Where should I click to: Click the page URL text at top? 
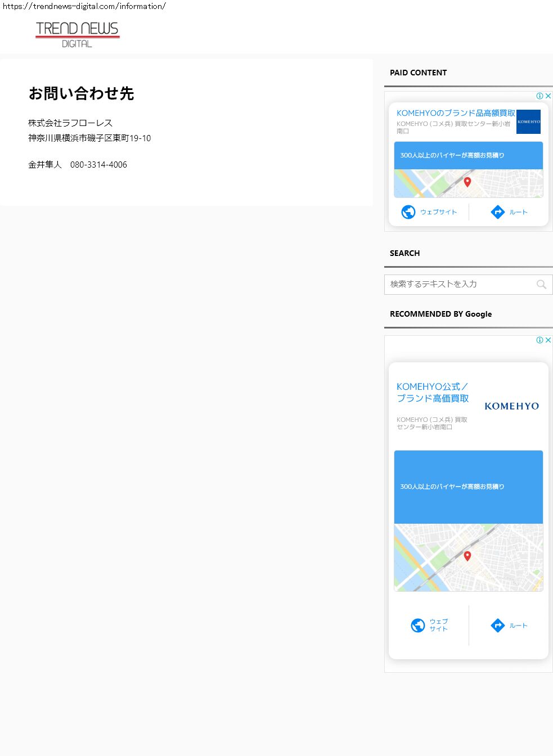click(84, 6)
